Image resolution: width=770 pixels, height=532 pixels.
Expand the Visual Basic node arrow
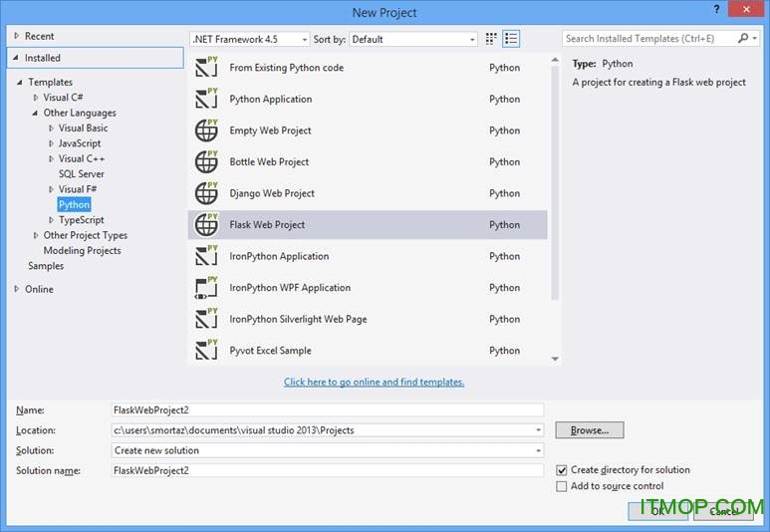click(51, 129)
